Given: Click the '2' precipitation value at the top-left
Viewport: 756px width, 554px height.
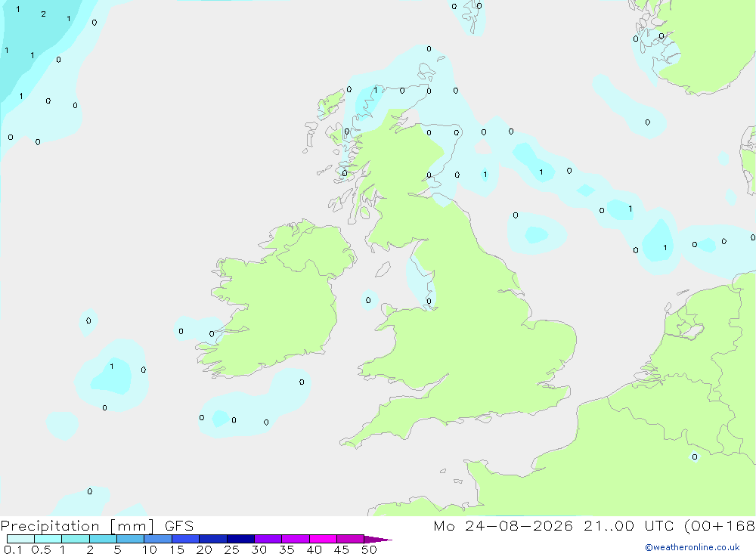Looking at the screenshot, I should [43, 14].
